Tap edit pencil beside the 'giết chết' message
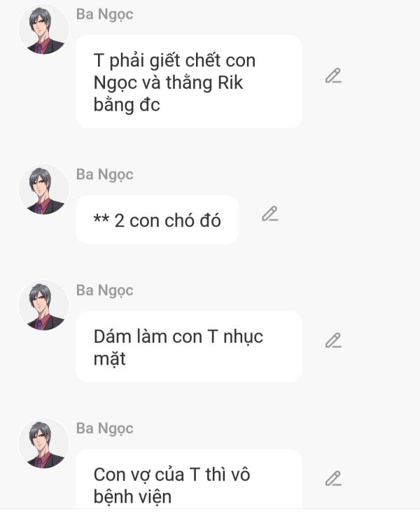 pyautogui.click(x=333, y=76)
